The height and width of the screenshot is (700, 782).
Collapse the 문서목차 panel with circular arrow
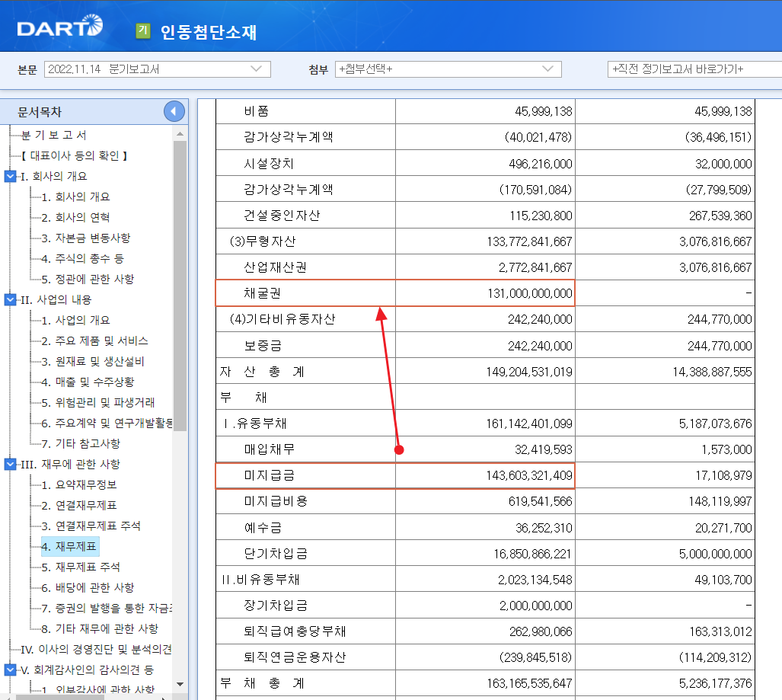coord(174,110)
